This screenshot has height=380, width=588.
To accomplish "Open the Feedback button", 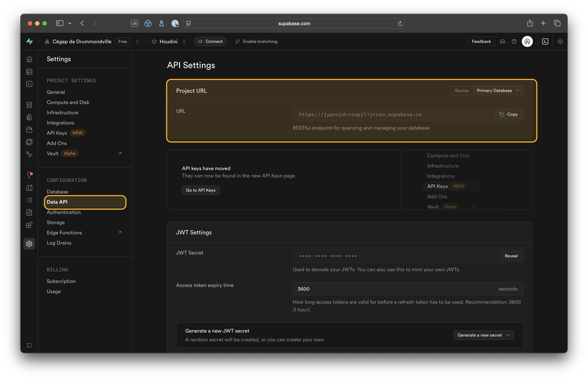I will tap(481, 41).
